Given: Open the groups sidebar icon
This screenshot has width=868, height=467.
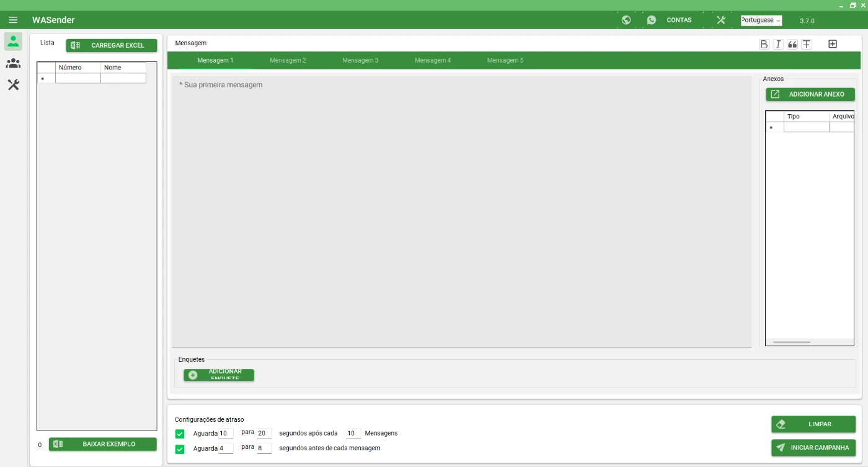Looking at the screenshot, I should click(13, 63).
